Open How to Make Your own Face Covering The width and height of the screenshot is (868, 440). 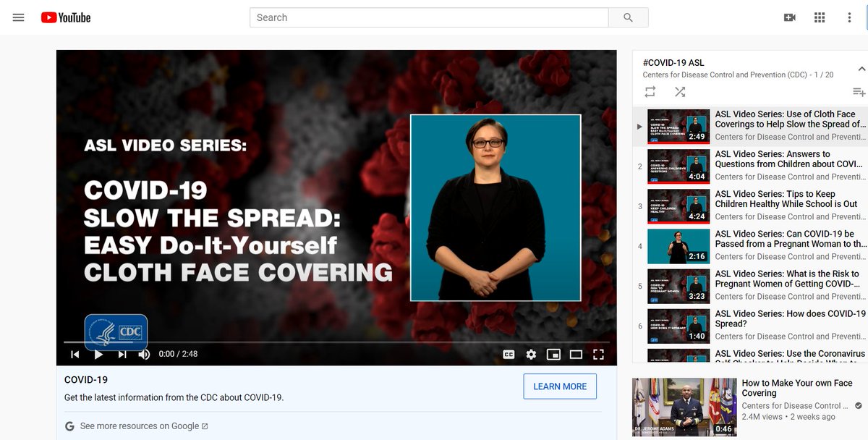(x=797, y=388)
